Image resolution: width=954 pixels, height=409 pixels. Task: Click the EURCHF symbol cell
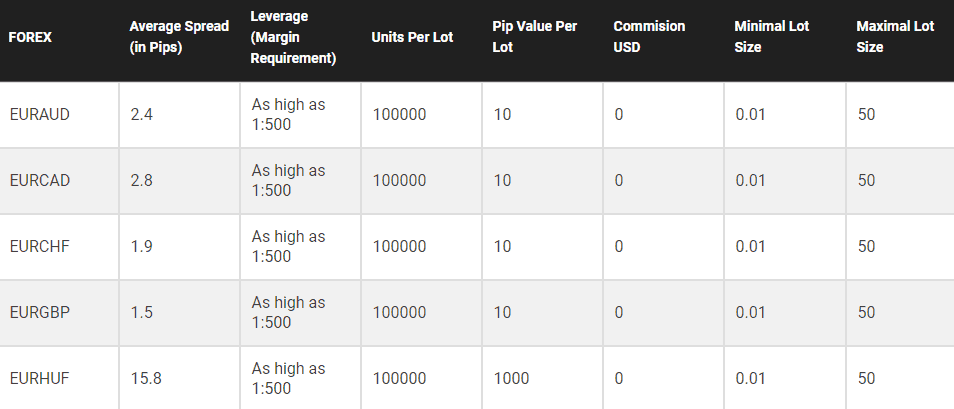[40, 246]
